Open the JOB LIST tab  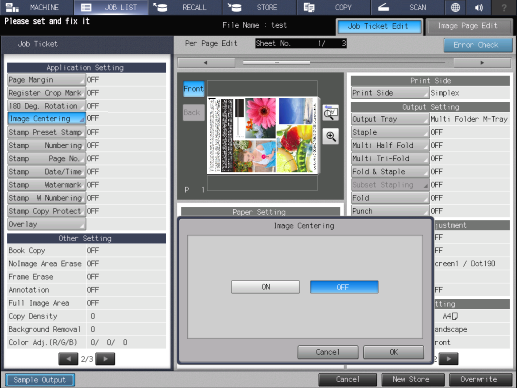(111, 7)
